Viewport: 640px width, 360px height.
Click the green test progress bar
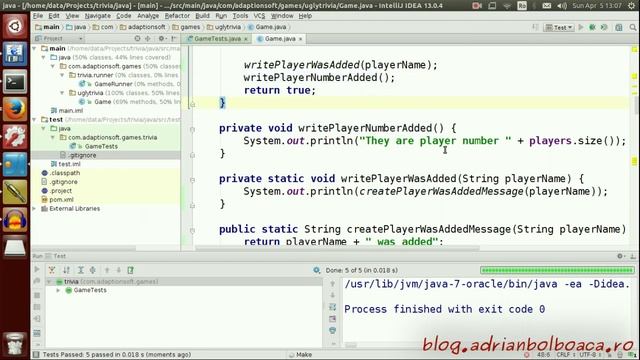coord(558,270)
